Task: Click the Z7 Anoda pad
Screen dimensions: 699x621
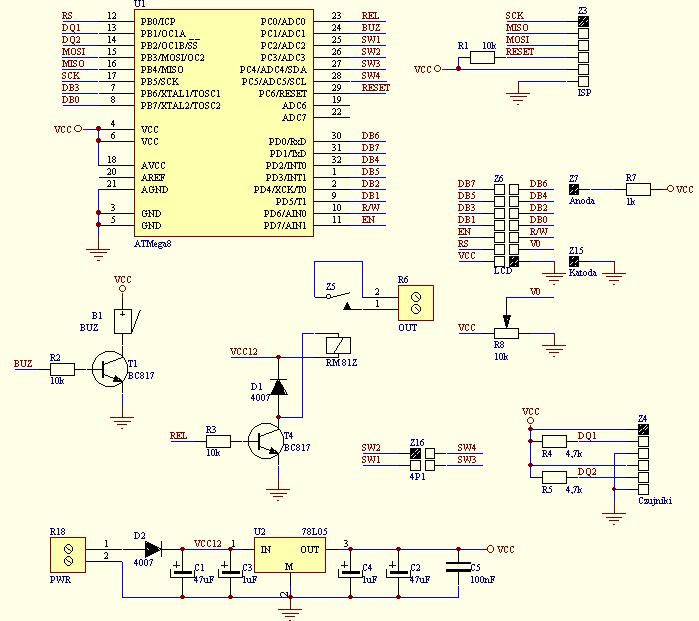Action: (574, 189)
